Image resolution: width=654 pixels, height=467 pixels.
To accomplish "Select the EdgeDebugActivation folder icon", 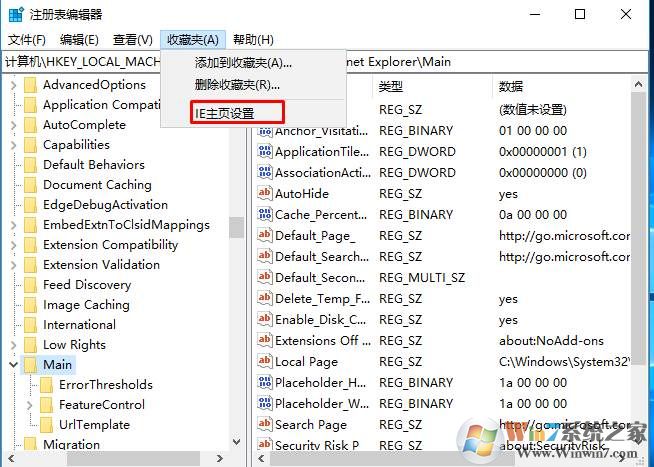I will coord(30,205).
